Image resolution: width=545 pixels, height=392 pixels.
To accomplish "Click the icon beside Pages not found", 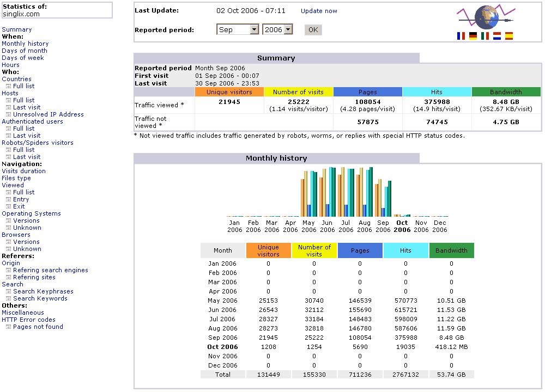I will 8,327.
